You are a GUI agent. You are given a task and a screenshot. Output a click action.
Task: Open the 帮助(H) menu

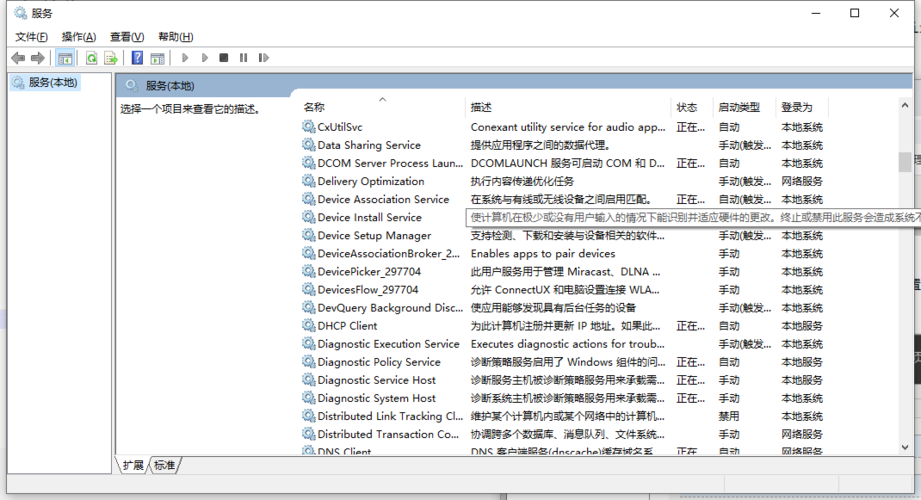[x=176, y=36]
